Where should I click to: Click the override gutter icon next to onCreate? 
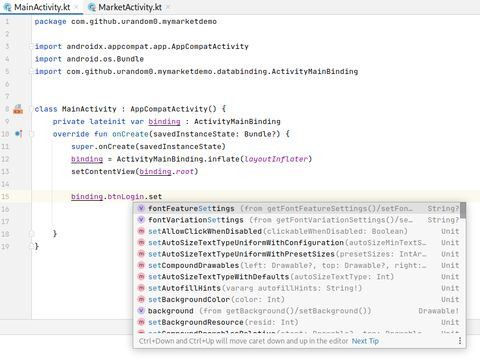tap(19, 134)
